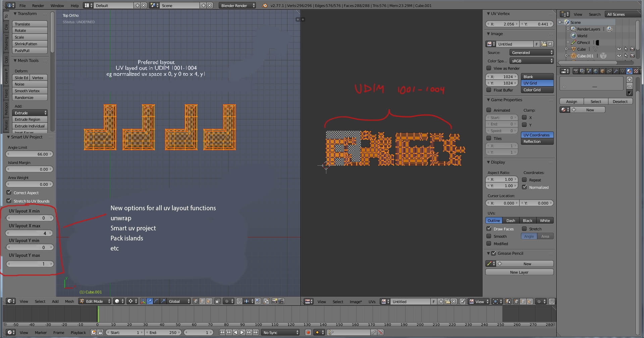Click the pin image icon in UV editor header
Viewport: 644px width, 338px height.
(462, 301)
